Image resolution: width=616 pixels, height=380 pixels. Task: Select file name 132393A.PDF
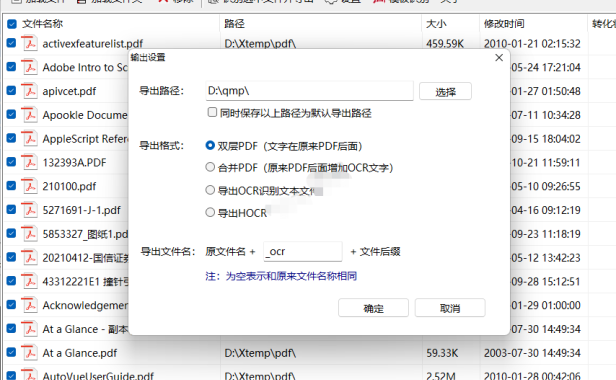click(x=74, y=162)
